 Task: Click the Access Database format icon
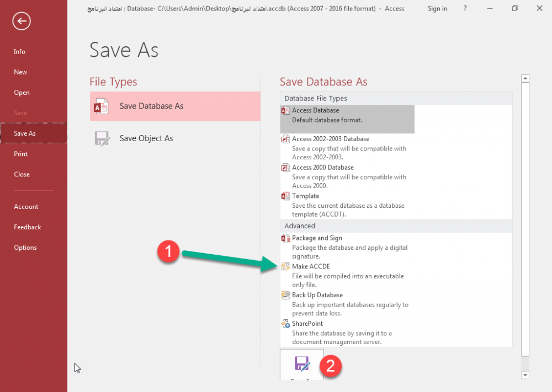285,111
